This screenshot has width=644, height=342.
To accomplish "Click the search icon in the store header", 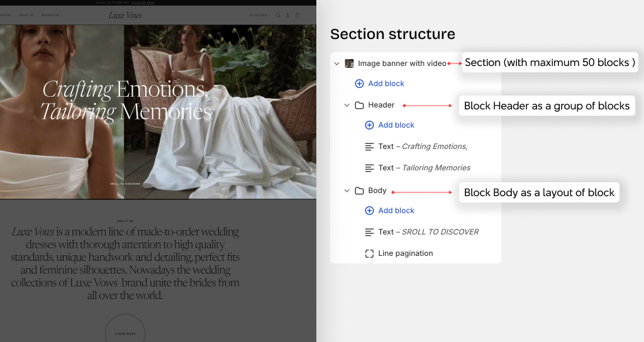I will pos(278,15).
